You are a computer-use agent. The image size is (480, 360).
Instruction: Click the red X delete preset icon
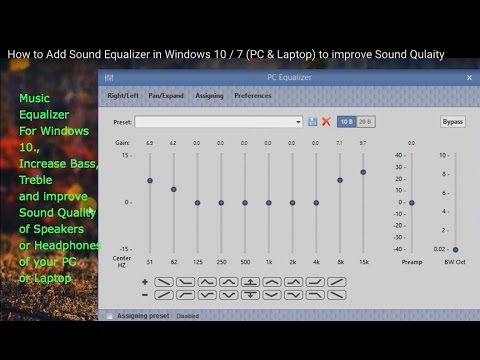coord(326,122)
